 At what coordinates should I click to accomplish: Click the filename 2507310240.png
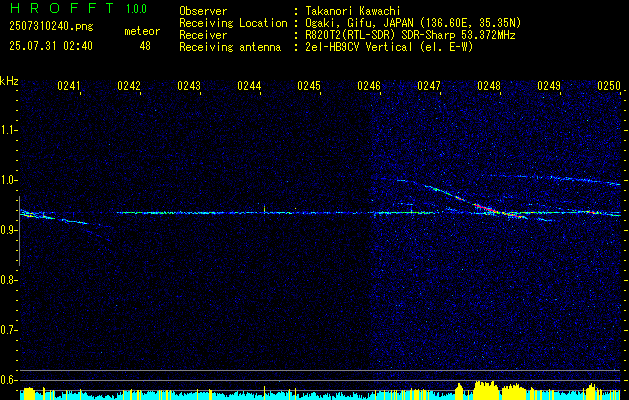[51, 27]
